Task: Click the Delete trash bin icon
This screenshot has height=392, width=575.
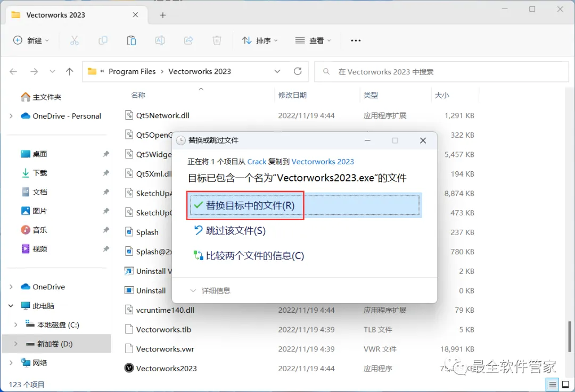Action: click(x=217, y=40)
